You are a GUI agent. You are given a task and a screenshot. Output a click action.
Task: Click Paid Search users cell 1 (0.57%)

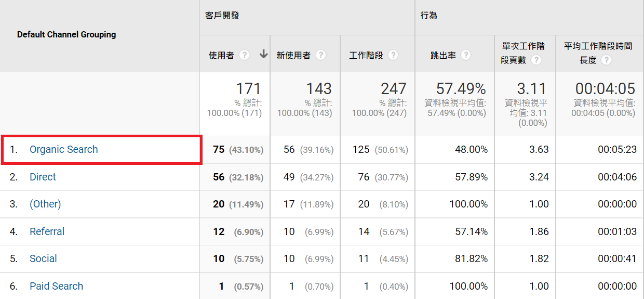[241, 286]
